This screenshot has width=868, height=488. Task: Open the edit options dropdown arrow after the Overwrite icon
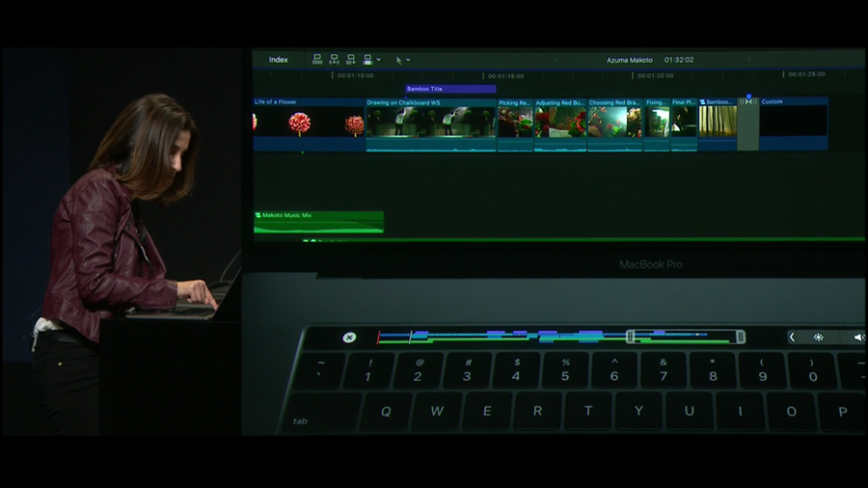[379, 60]
